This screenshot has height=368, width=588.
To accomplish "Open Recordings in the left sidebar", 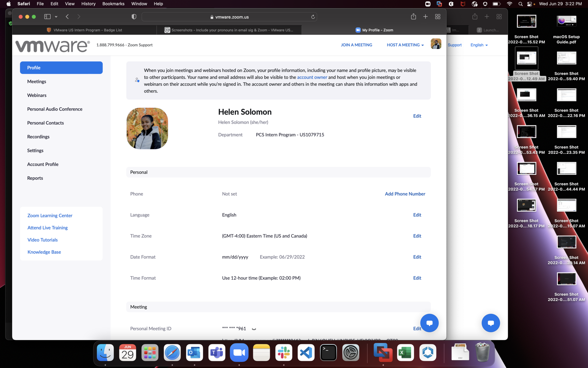I will coord(38,137).
